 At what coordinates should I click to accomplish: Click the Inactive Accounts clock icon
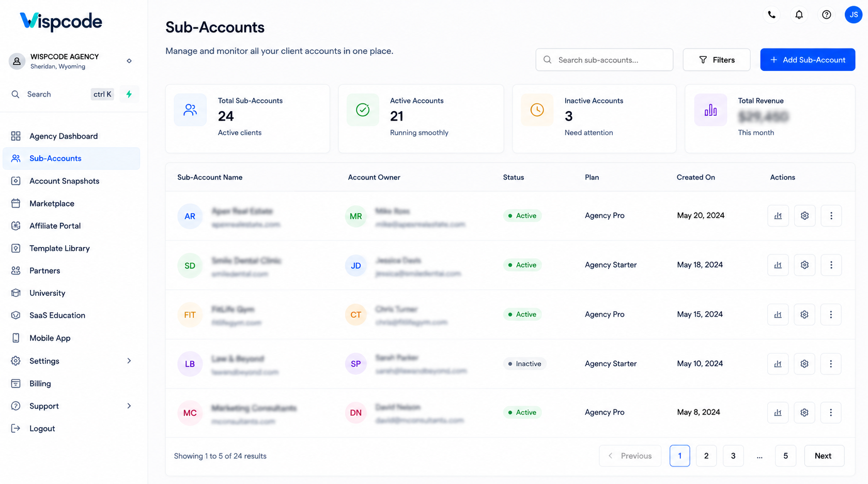pyautogui.click(x=537, y=110)
